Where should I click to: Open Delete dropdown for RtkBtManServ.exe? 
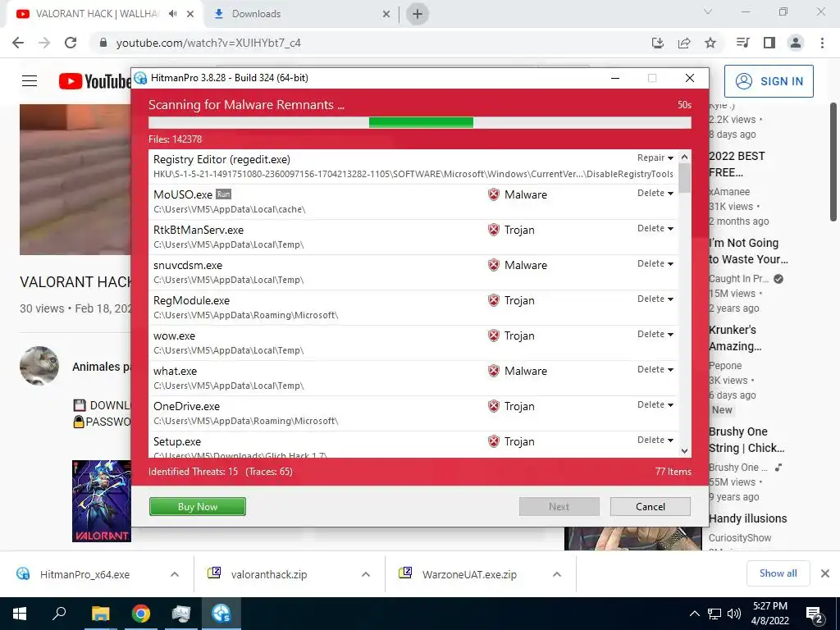click(x=655, y=228)
